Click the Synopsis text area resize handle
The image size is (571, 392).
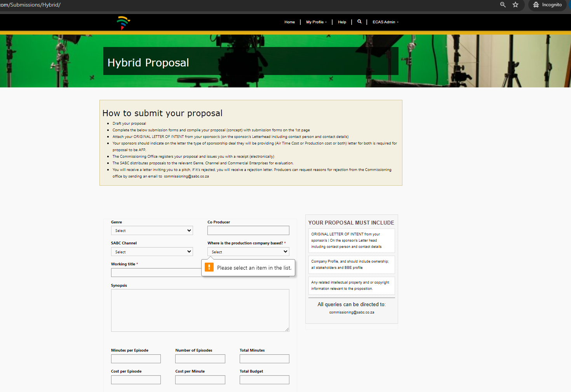(x=287, y=329)
